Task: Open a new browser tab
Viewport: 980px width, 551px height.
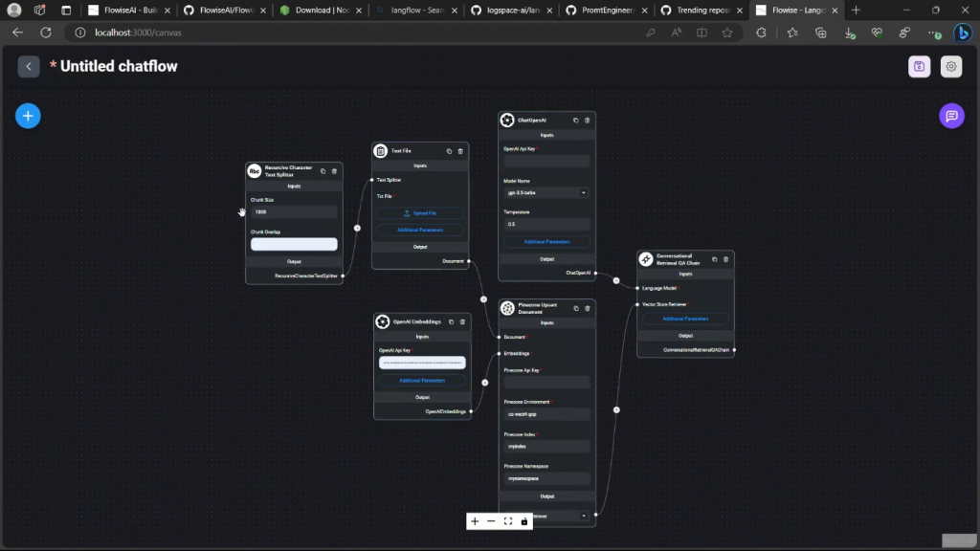Action: coord(856,10)
